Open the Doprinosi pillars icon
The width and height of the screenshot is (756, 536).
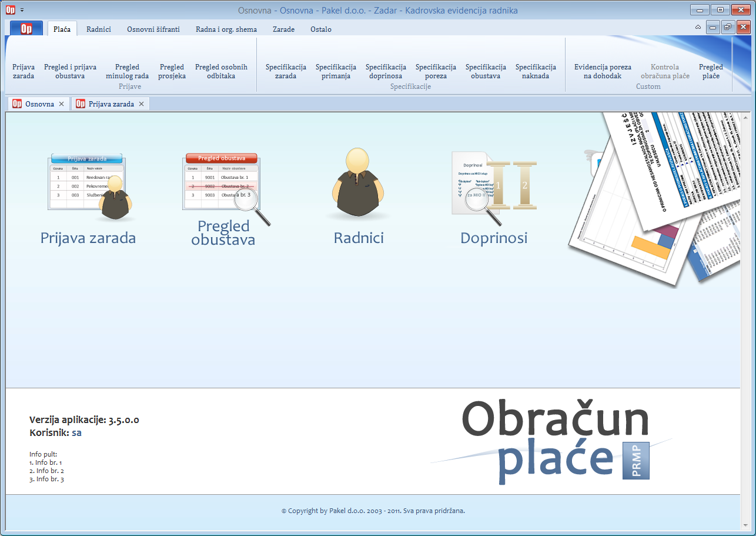click(494, 188)
